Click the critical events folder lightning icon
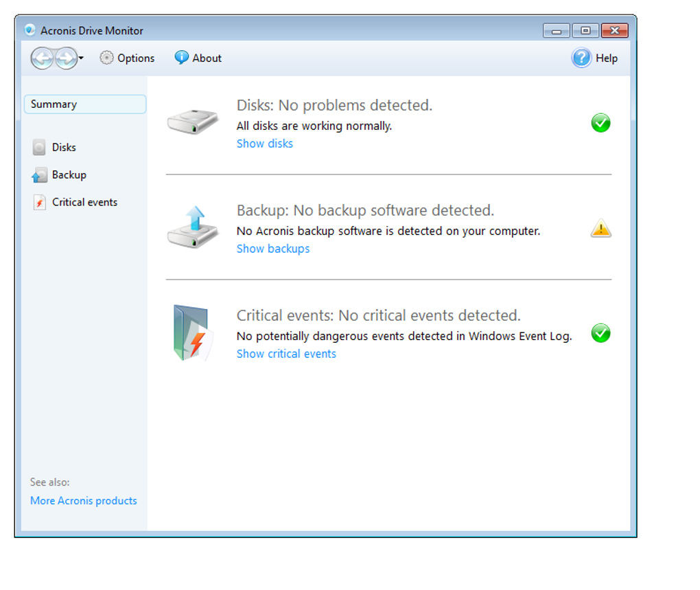Screen dimensions: 700x590 click(192, 332)
